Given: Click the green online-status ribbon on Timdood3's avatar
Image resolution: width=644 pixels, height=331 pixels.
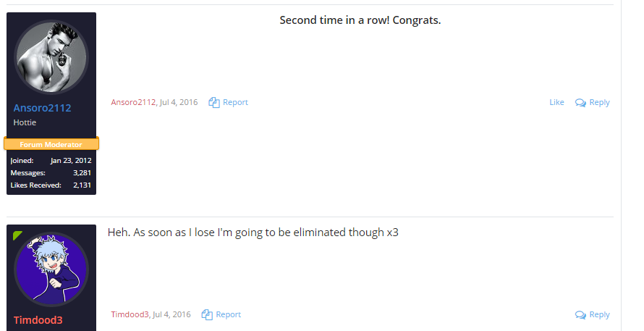Looking at the screenshot, I should (17, 235).
